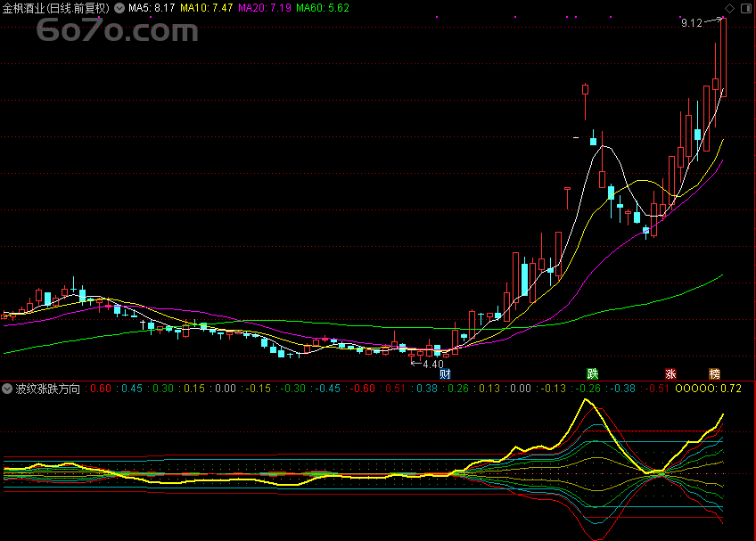Click the 金枫酒业(日线.前复权) stock title
The width and height of the screenshot is (756, 541).
pyautogui.click(x=56, y=8)
